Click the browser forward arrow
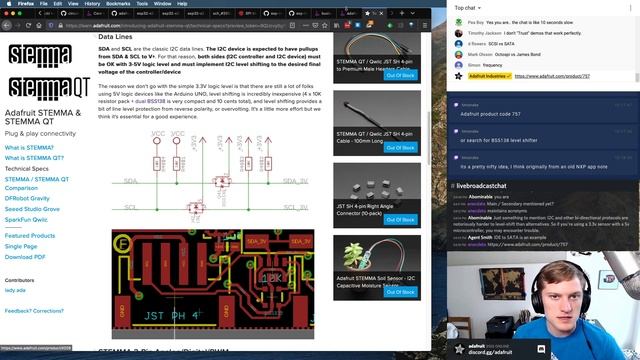The width and height of the screenshot is (640, 360). click(17, 25)
